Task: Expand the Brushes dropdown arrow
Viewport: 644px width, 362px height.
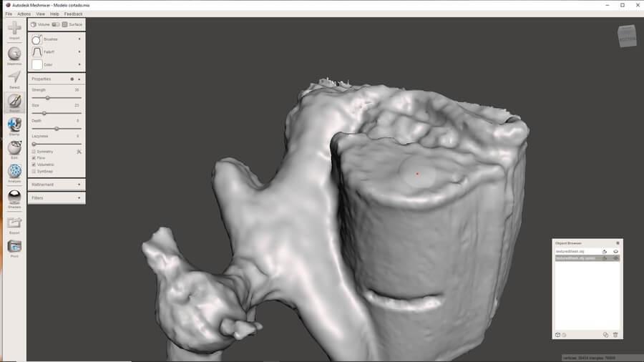Action: tap(79, 39)
